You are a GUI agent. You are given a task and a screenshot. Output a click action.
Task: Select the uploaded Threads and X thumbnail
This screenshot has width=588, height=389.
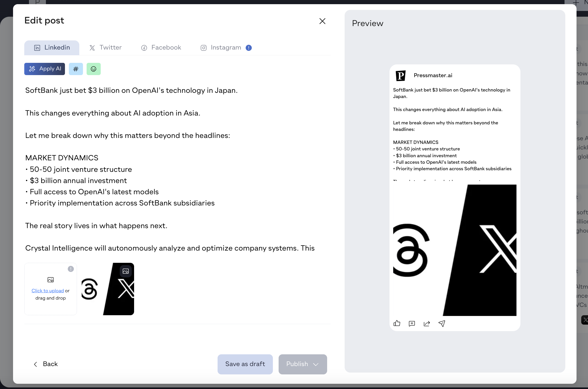[108, 289]
